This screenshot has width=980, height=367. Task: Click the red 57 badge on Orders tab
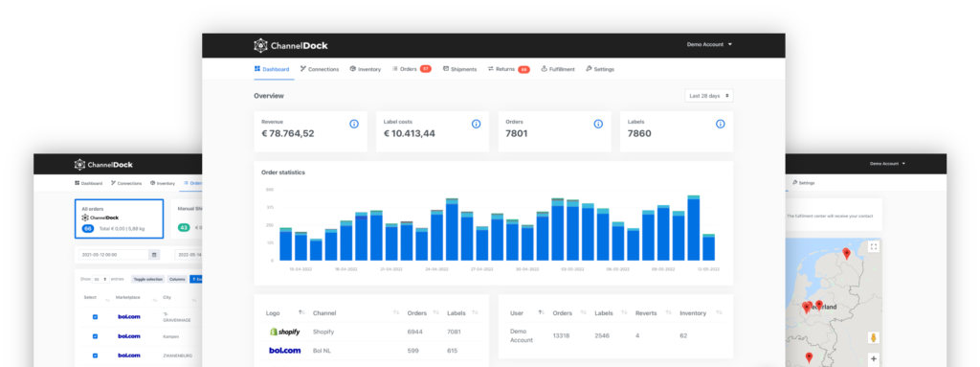click(x=426, y=69)
